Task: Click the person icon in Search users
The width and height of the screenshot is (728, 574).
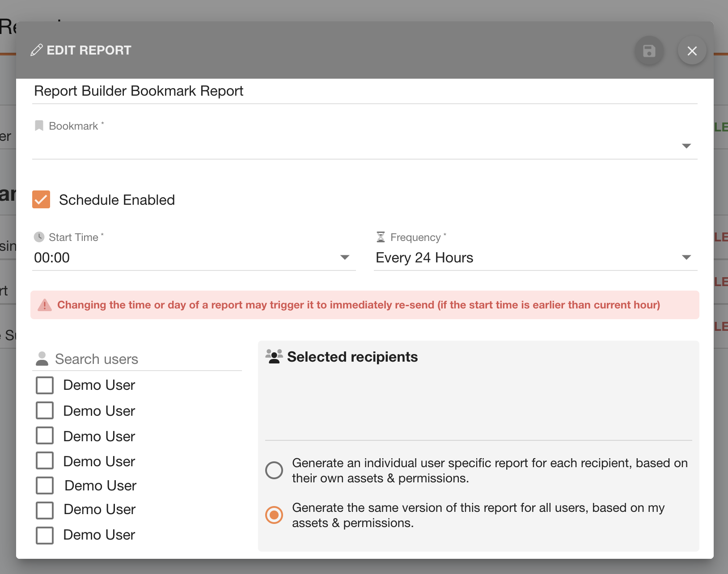Action: (42, 359)
